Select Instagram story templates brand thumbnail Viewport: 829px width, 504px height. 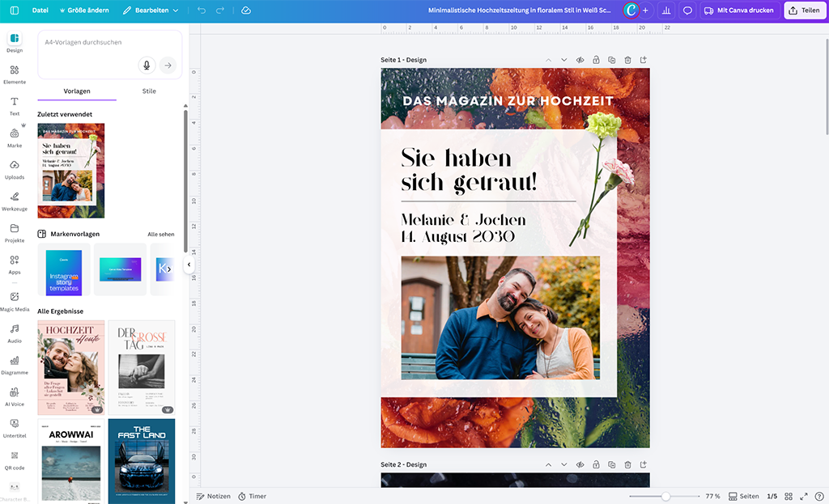(64, 269)
